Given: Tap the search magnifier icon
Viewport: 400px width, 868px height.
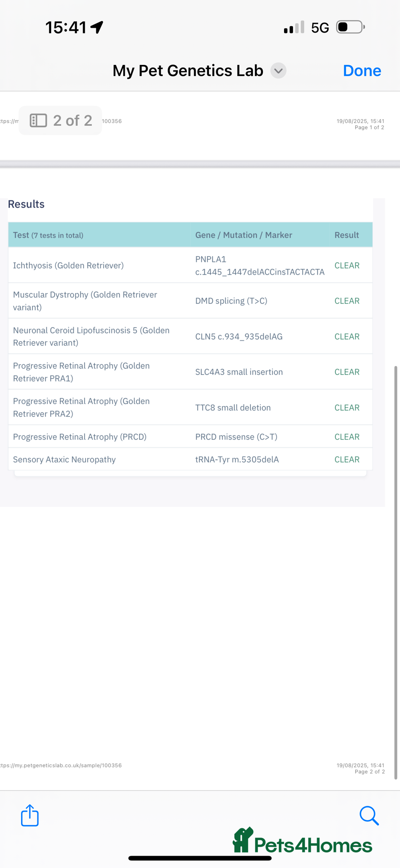Looking at the screenshot, I should (369, 816).
